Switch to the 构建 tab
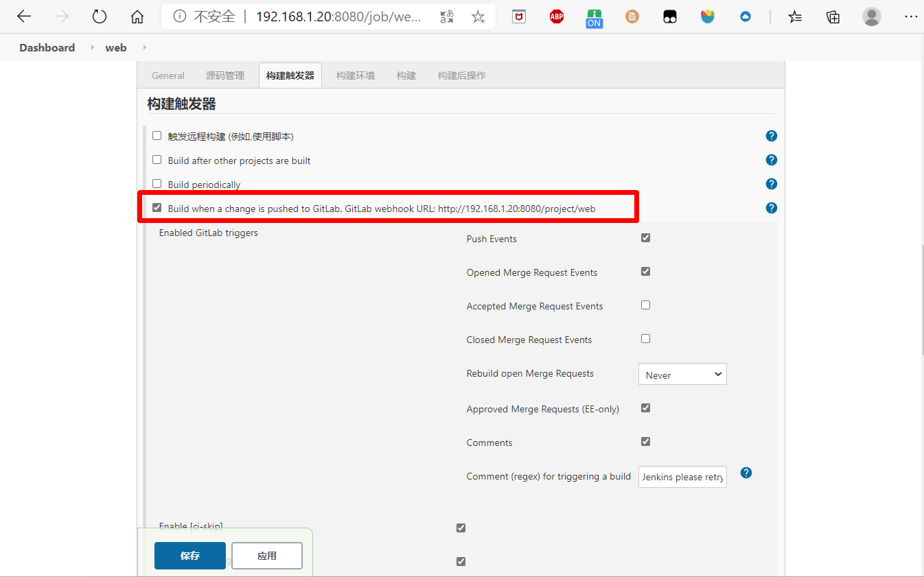This screenshot has height=577, width=924. click(x=406, y=75)
